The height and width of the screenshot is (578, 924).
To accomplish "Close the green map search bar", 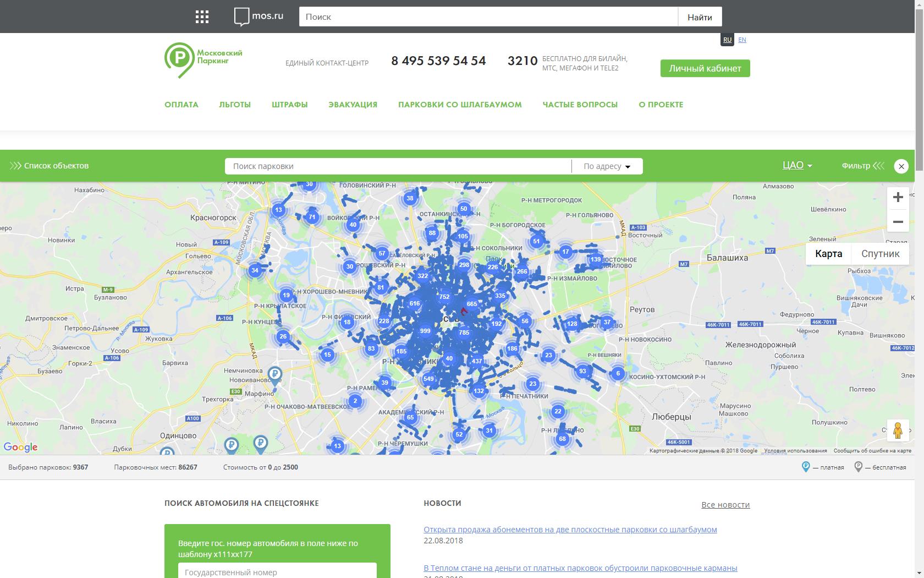I will (x=901, y=166).
